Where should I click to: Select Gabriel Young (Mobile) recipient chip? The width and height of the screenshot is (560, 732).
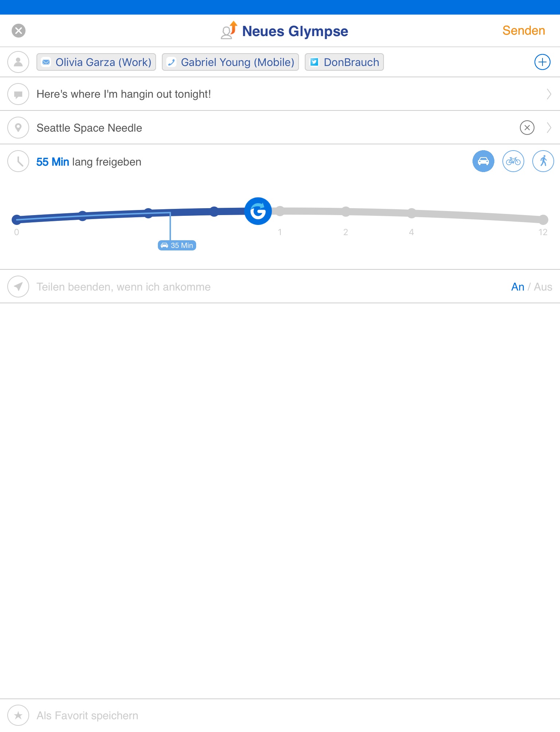(230, 62)
